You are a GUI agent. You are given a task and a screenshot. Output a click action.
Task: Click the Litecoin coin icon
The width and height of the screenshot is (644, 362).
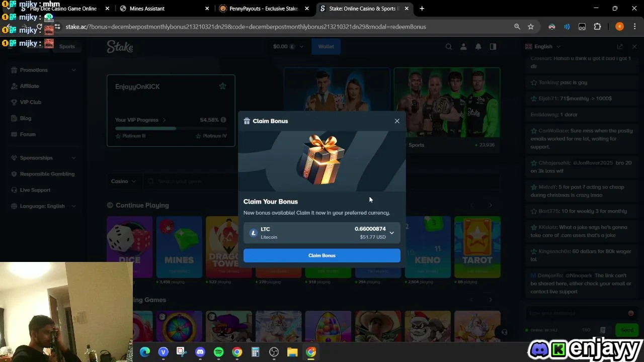254,233
